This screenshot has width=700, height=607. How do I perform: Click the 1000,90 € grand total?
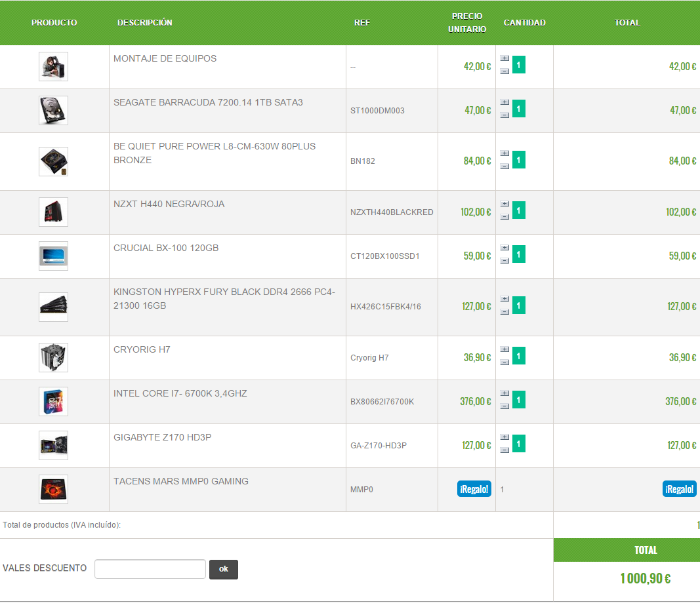pos(646,578)
